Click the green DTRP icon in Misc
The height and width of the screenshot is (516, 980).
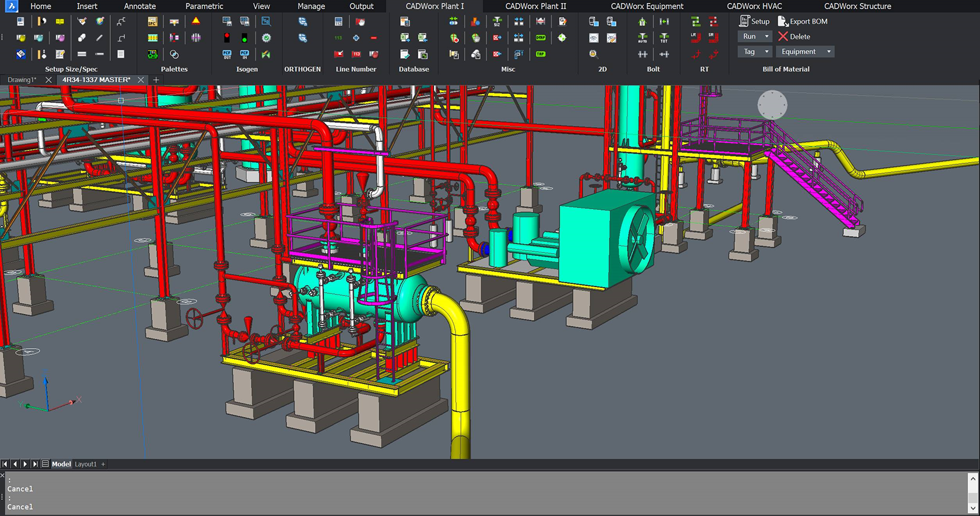pyautogui.click(x=541, y=38)
